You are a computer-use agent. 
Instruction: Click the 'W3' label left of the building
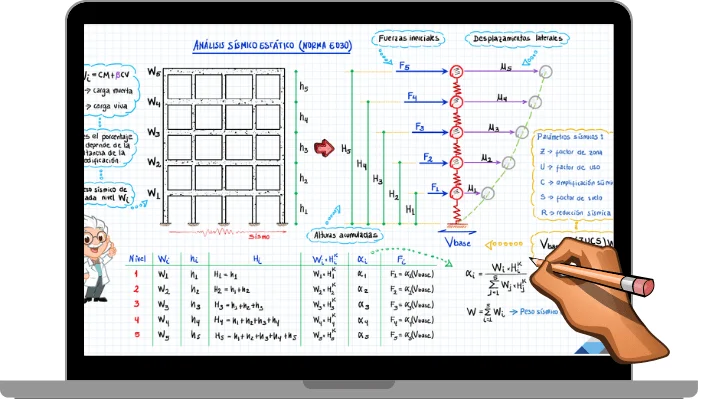153,132
